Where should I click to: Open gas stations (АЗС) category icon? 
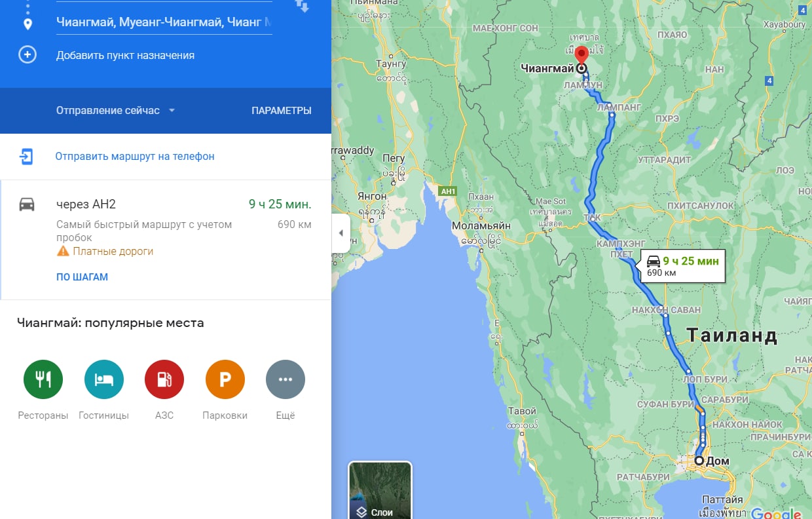point(164,379)
